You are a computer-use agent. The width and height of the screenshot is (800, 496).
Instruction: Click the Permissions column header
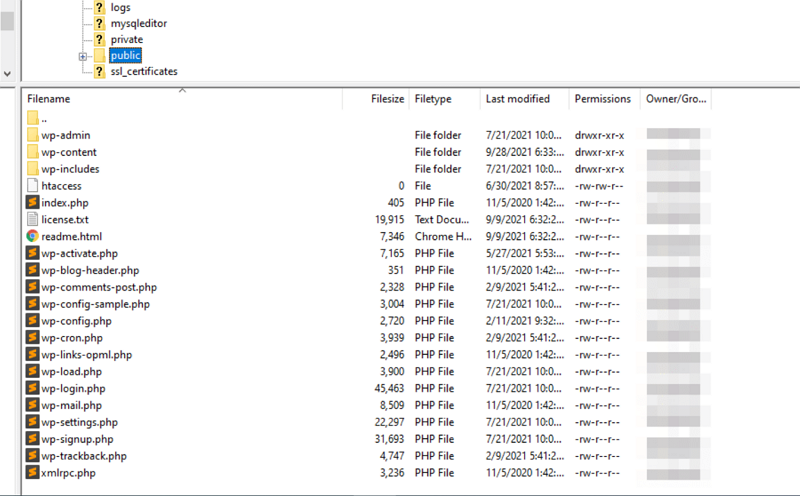pos(602,99)
